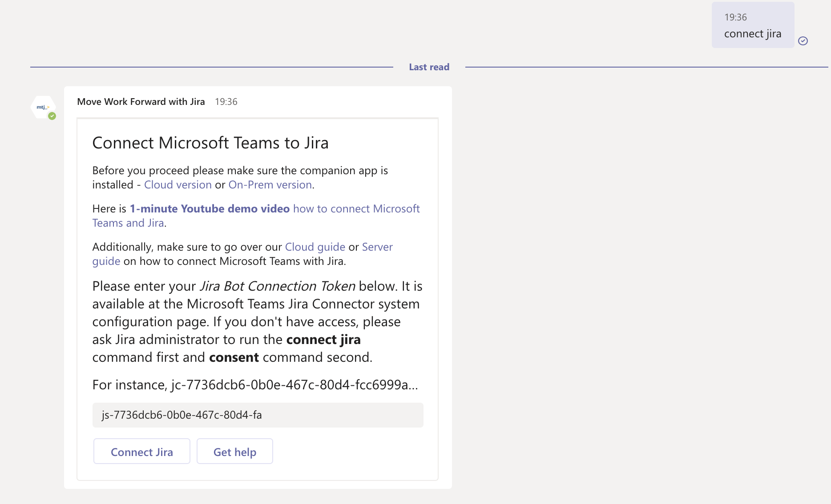Click the sent message delivery status icon
831x504 pixels.
[x=803, y=41]
